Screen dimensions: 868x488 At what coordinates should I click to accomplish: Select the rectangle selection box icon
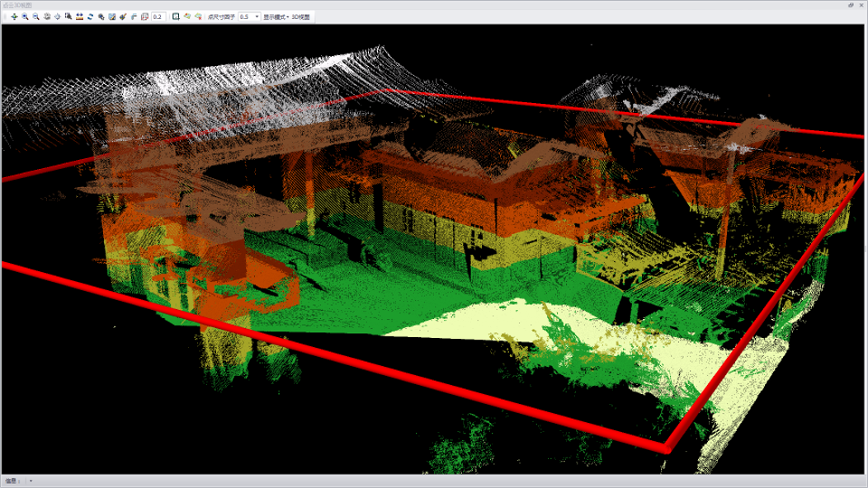[x=176, y=16]
